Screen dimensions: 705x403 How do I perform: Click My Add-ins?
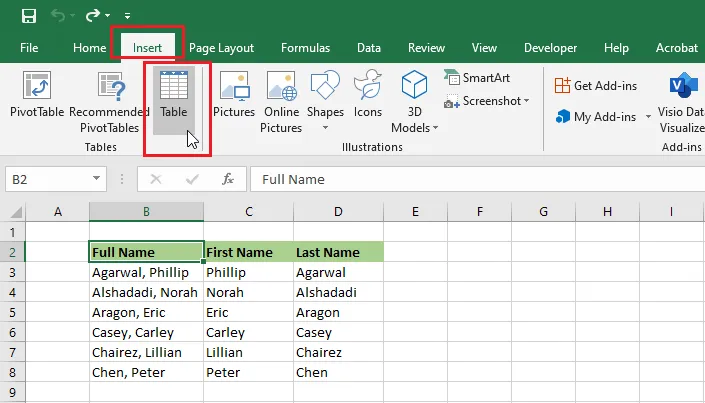click(596, 117)
